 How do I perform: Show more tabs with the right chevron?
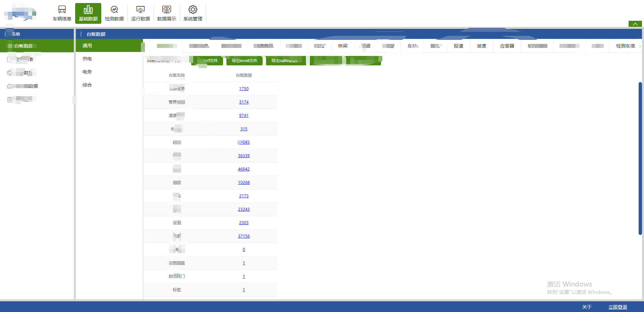pyautogui.click(x=640, y=46)
